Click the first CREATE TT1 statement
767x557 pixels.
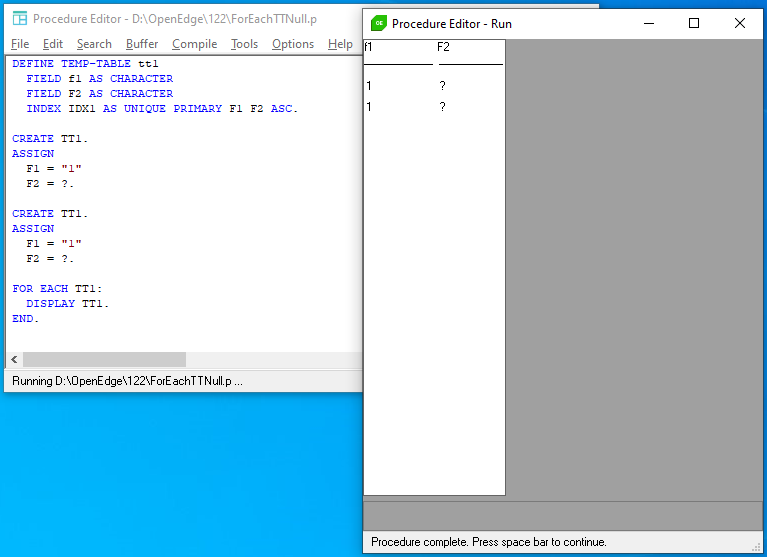[50, 138]
